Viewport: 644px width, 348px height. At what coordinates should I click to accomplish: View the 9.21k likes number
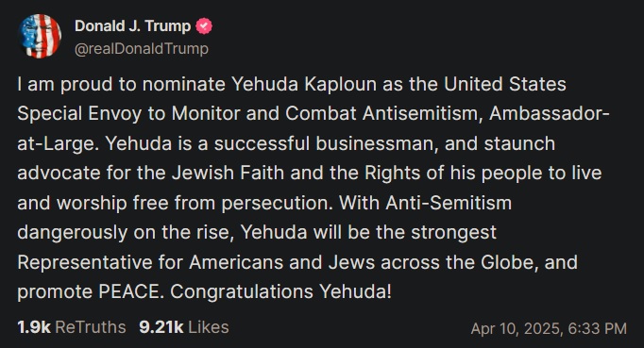161,327
